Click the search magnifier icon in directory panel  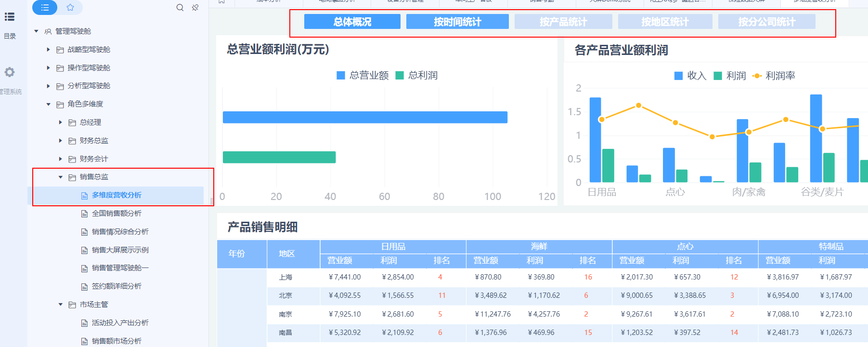(x=180, y=7)
